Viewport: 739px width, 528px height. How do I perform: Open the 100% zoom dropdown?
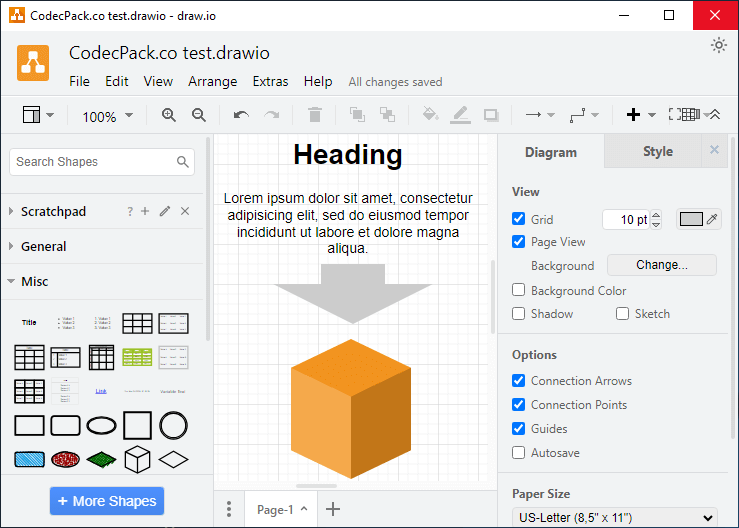pos(108,116)
